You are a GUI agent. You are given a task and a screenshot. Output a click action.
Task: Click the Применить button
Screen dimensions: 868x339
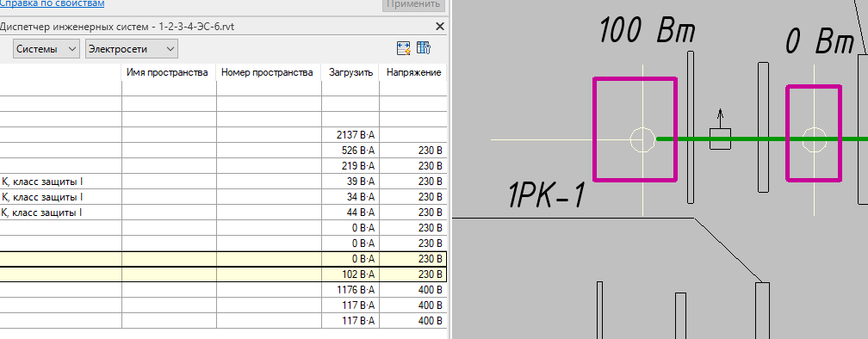pos(413,3)
